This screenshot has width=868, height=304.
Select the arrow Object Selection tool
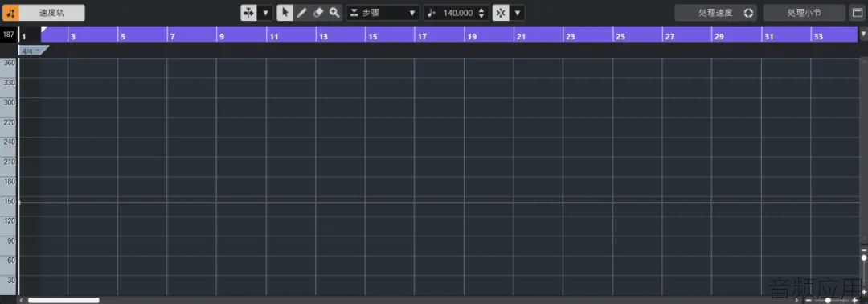pos(285,13)
